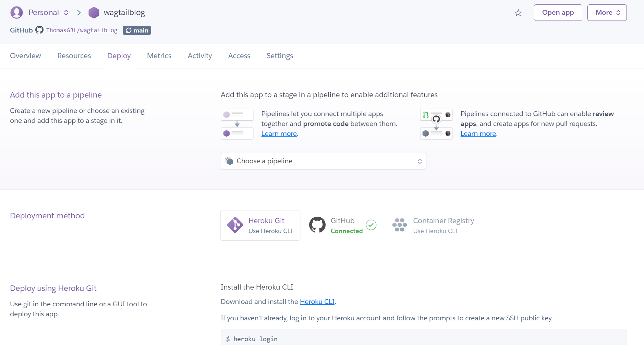Click the green Connected checkmark icon
The width and height of the screenshot is (644, 345).
[371, 225]
